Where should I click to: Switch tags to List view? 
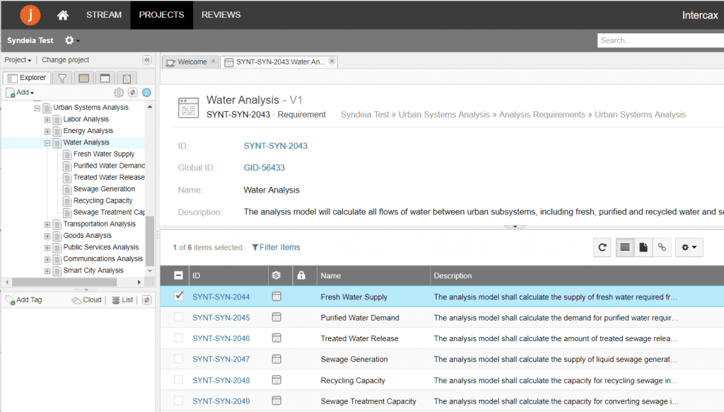[x=122, y=300]
